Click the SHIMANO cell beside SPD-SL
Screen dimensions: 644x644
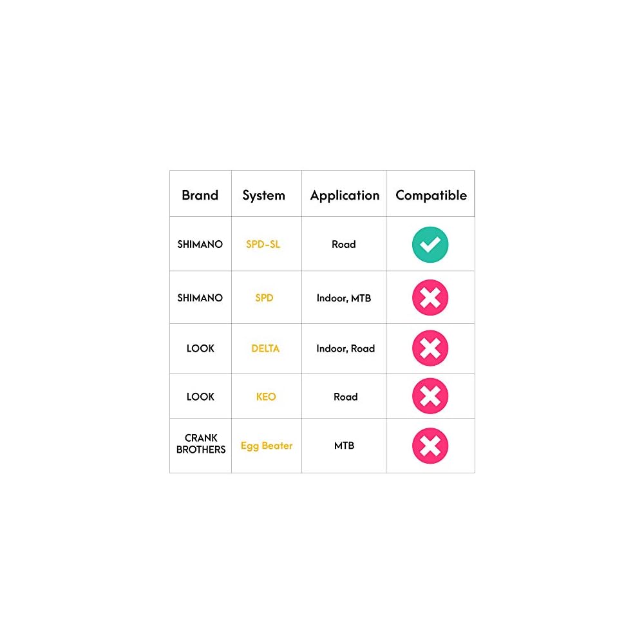[200, 245]
